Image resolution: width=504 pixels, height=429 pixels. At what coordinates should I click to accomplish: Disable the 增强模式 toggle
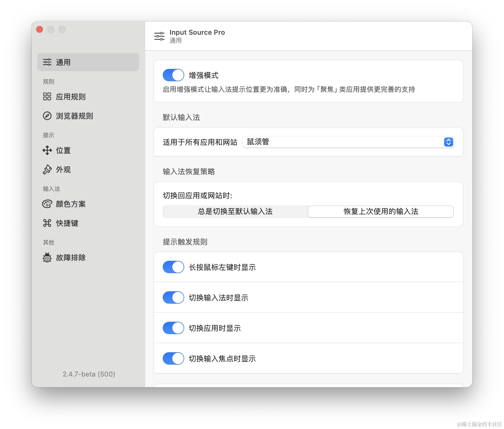(x=173, y=75)
